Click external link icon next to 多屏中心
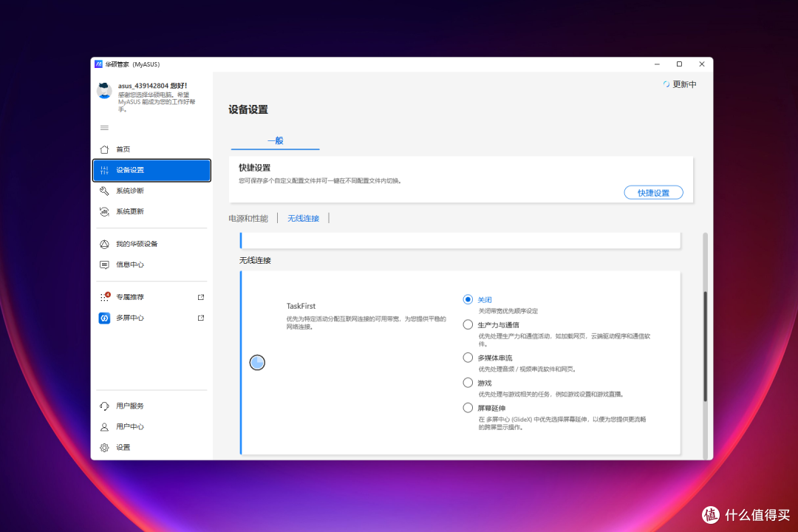This screenshot has height=532, width=798. click(201, 318)
